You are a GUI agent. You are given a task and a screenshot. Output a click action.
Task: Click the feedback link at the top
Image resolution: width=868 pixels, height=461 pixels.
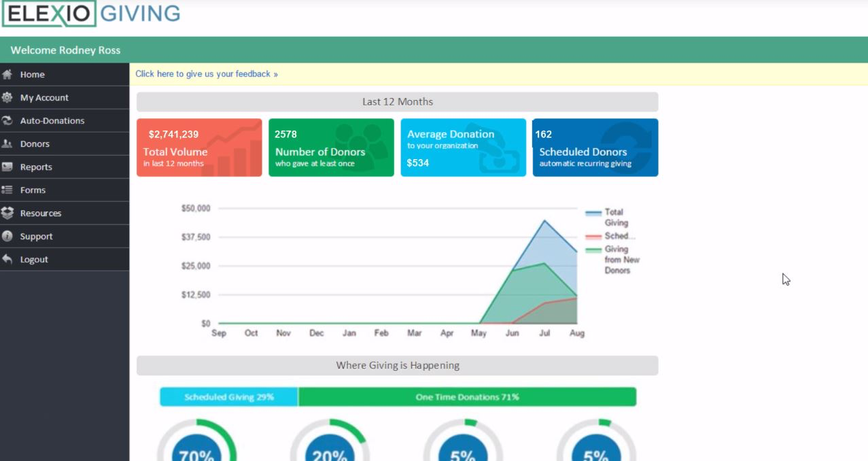click(x=205, y=73)
